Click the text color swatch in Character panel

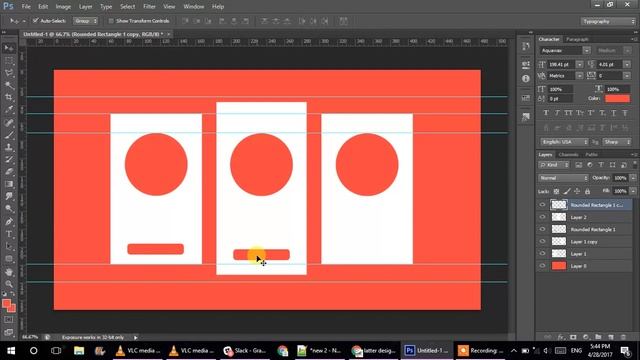(x=617, y=99)
